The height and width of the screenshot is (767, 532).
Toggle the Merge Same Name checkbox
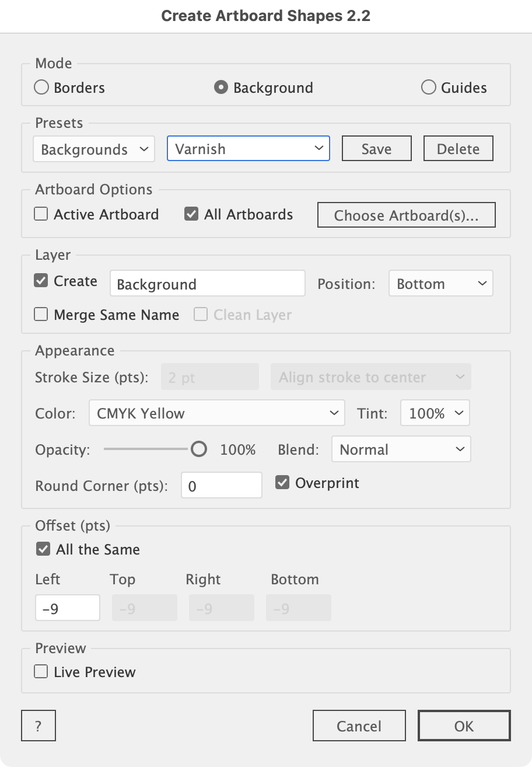[x=41, y=315]
